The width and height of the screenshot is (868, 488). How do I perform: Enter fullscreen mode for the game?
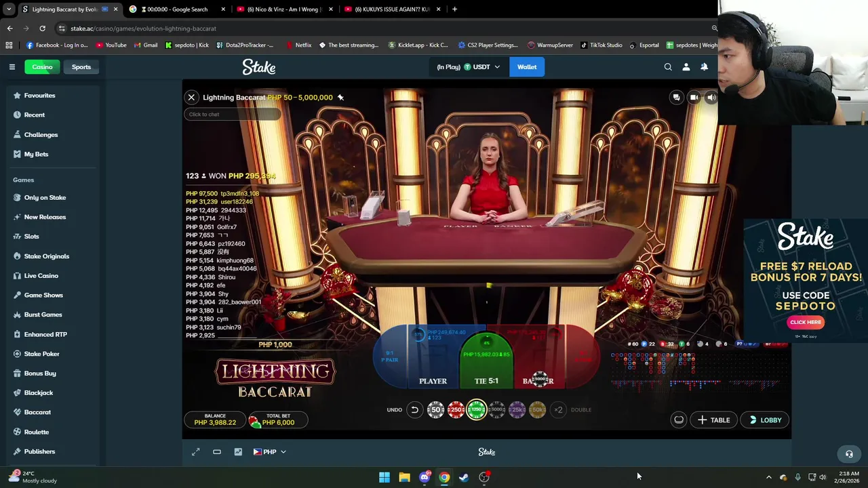[x=195, y=452]
